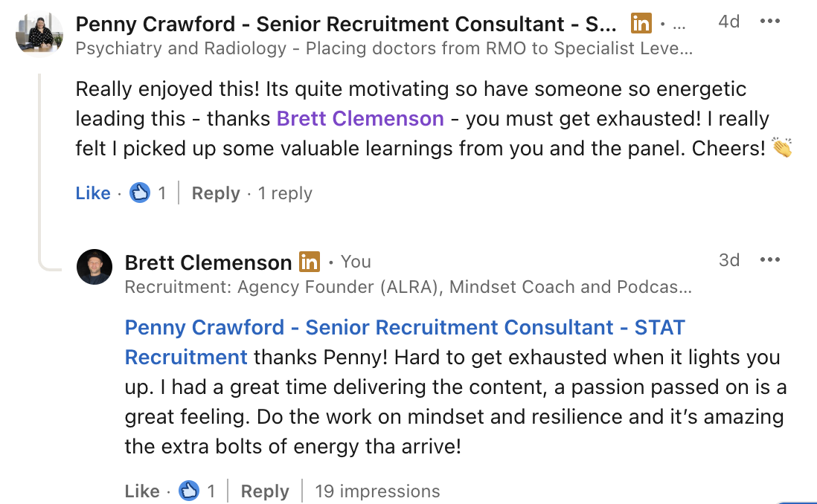817x504 pixels.
Task: Open more options on Penny's comment
Action: tap(769, 22)
